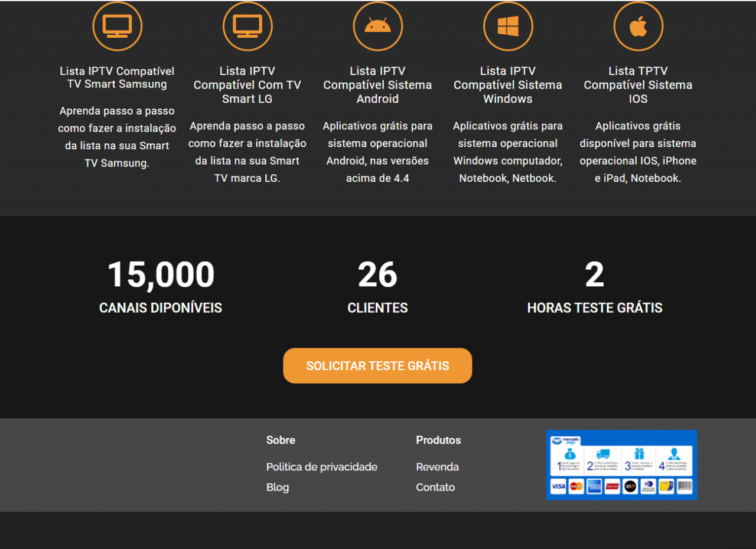Click the Mastercard logo in payment banner
Viewport: 756px width, 549px height.
pos(576,486)
